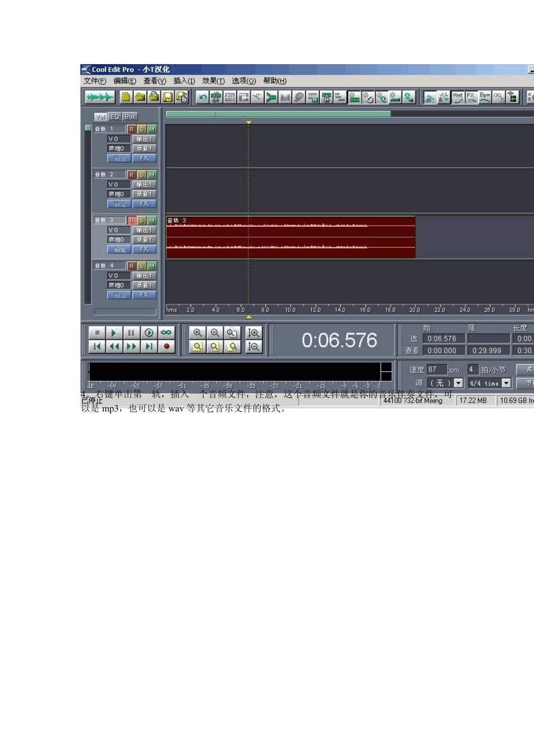534x756 pixels.
Task: Open 插入(I) menu
Action: 184,81
